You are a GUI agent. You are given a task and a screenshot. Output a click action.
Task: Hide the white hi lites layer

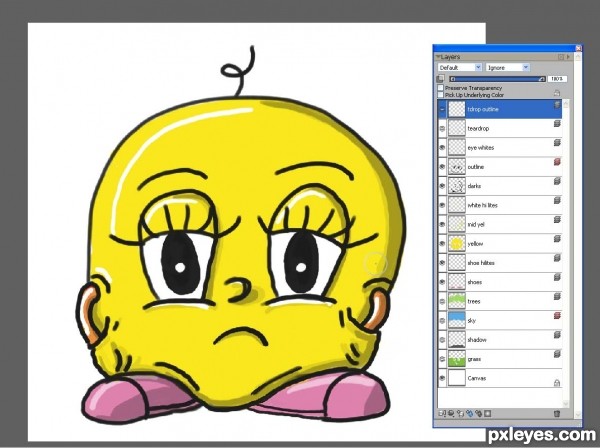point(442,205)
